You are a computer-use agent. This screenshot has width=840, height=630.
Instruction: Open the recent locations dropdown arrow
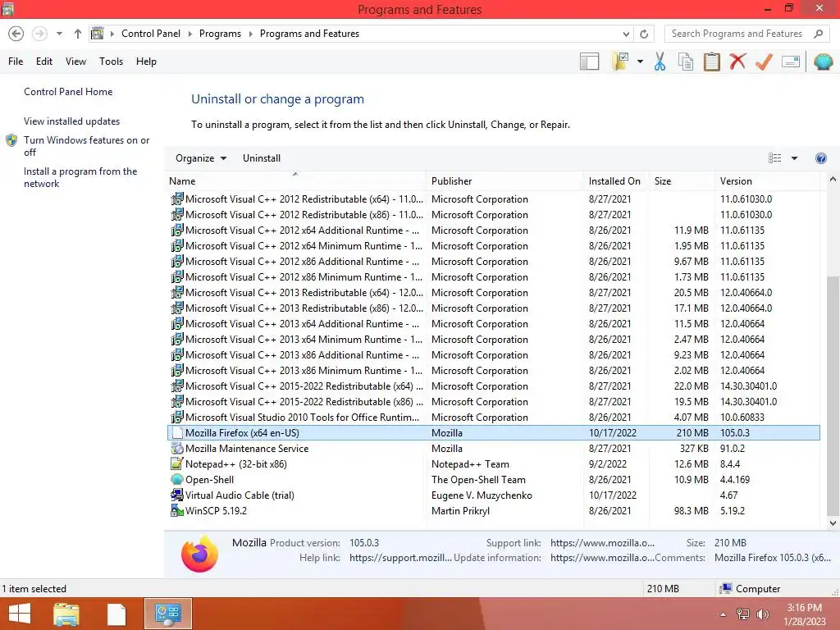[x=59, y=34]
